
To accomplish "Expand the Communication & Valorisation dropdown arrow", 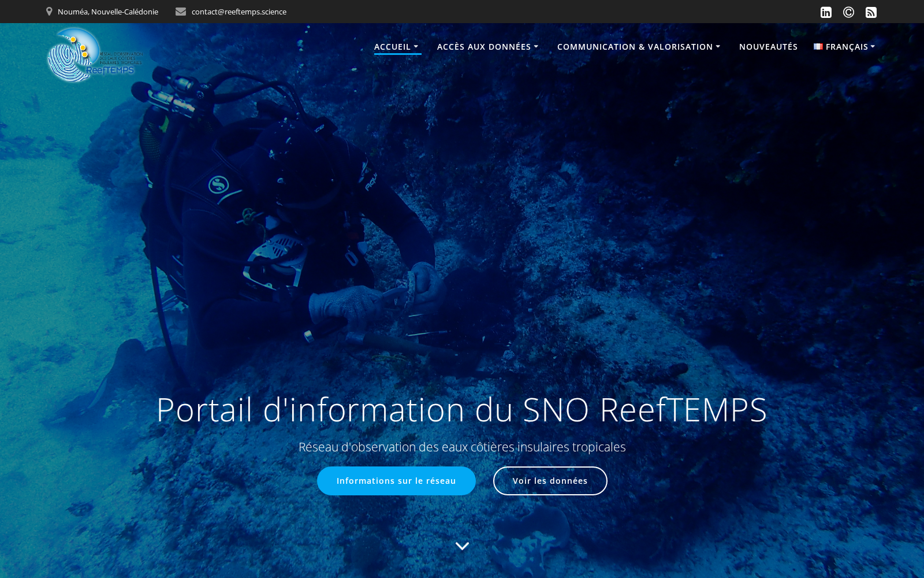I will point(718,47).
